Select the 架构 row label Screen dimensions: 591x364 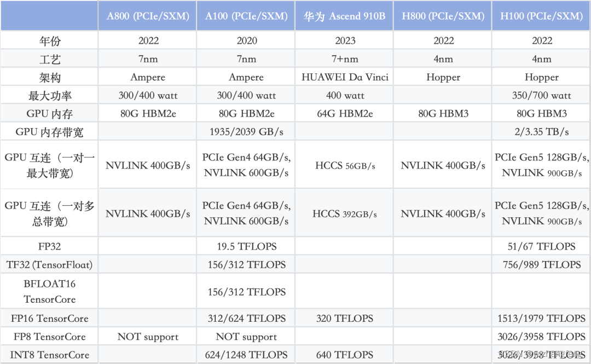50,77
